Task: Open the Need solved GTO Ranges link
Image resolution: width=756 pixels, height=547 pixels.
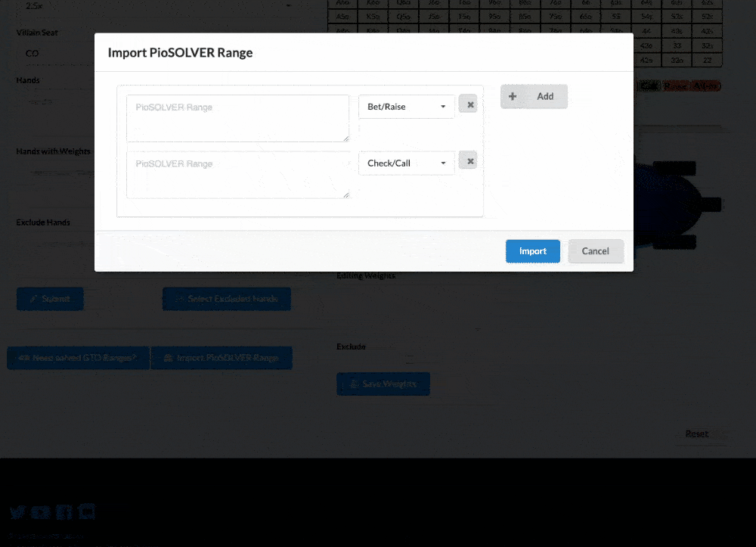Action: click(78, 358)
